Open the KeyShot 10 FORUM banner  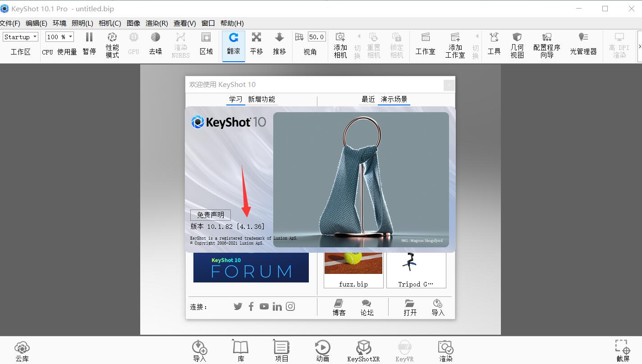251,268
